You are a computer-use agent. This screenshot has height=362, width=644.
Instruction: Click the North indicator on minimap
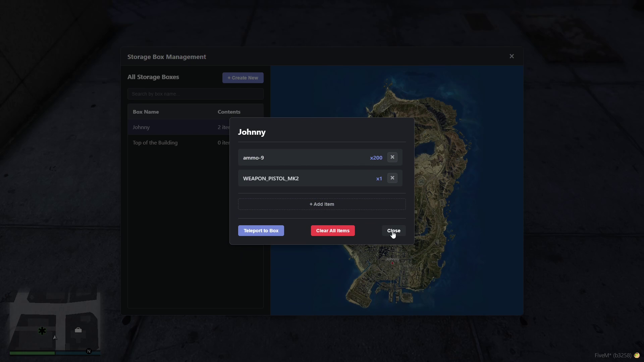89,351
